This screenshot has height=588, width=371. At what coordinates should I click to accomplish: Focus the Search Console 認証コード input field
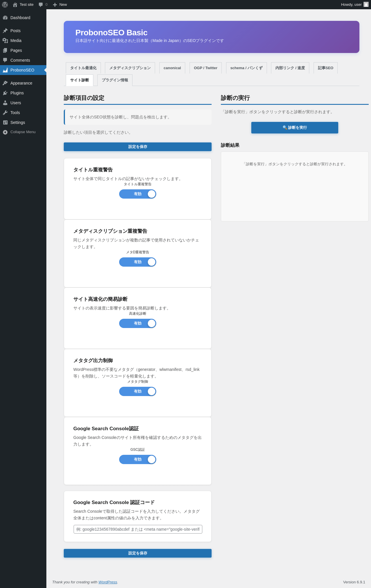click(138, 529)
